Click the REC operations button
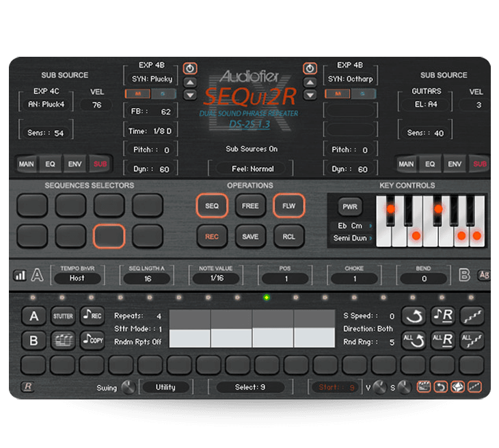Viewport: 499px width, 448px height. pos(212,237)
